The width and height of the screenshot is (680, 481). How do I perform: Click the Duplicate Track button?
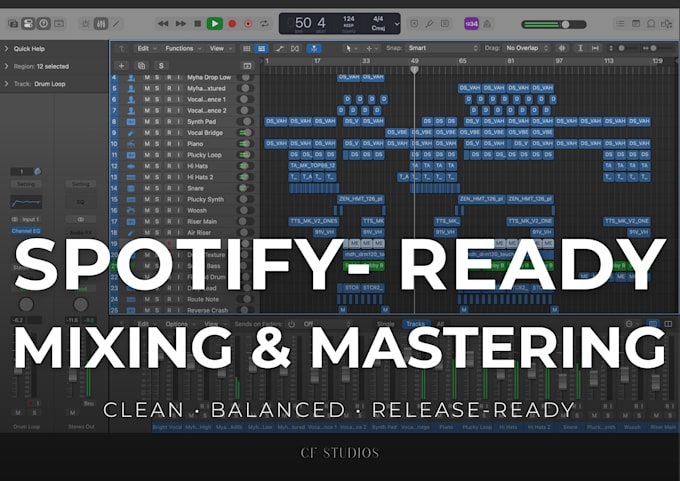click(x=141, y=66)
